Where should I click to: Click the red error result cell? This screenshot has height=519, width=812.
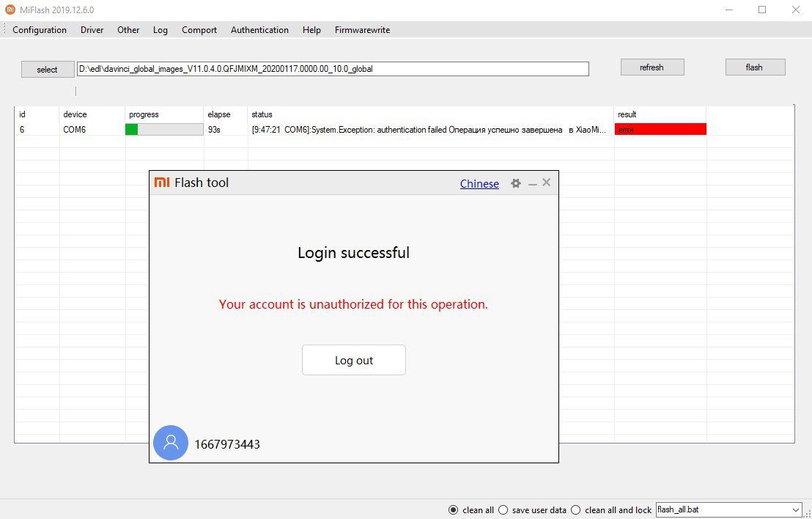coord(660,130)
